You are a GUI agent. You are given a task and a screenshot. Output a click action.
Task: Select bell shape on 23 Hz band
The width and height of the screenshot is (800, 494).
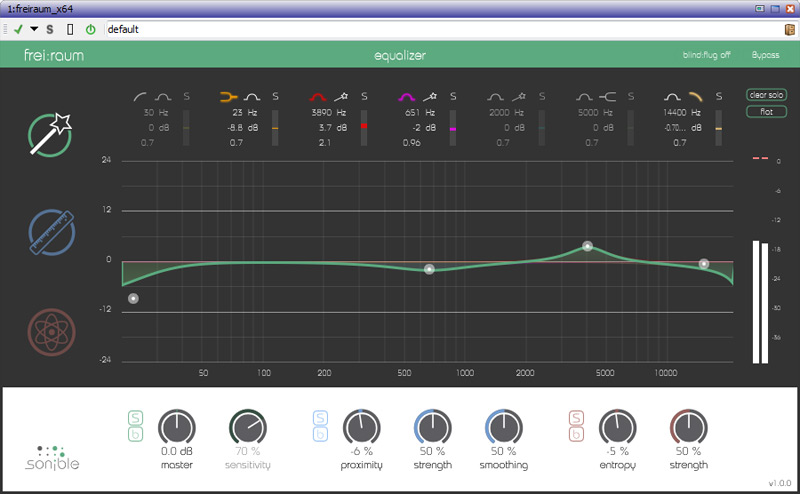tap(252, 96)
